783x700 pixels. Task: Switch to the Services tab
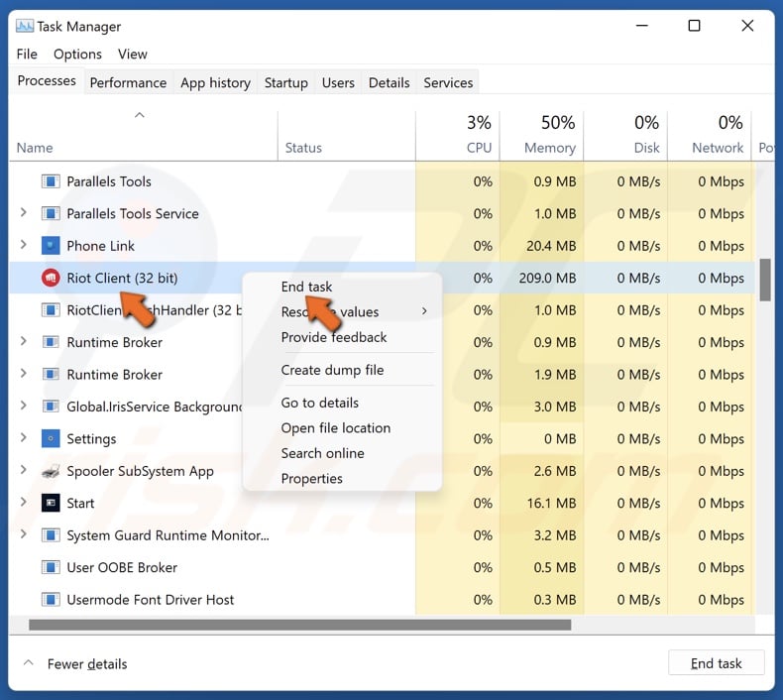448,82
